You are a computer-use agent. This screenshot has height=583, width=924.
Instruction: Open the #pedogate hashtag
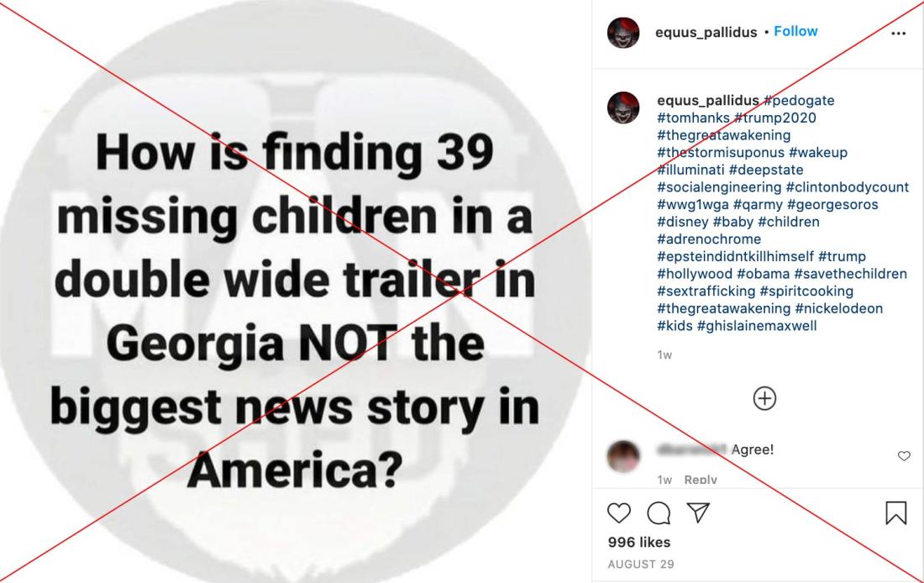(x=799, y=100)
